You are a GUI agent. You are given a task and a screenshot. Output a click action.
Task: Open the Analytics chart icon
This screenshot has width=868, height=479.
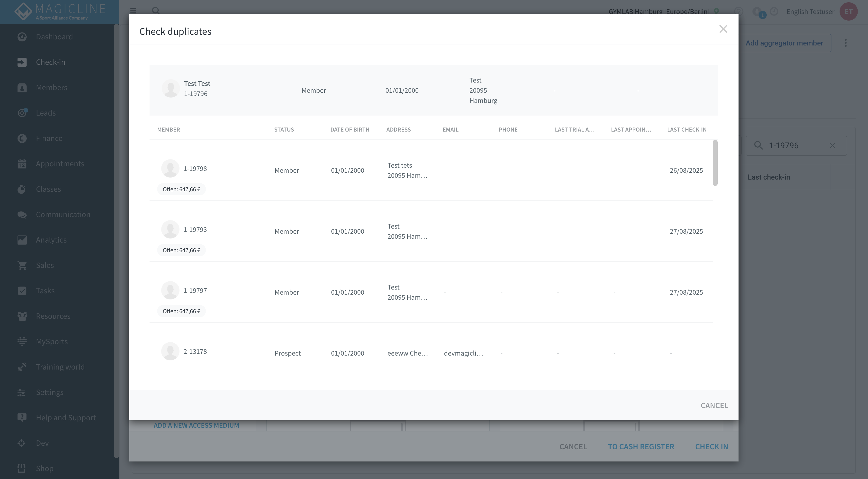[x=22, y=240]
